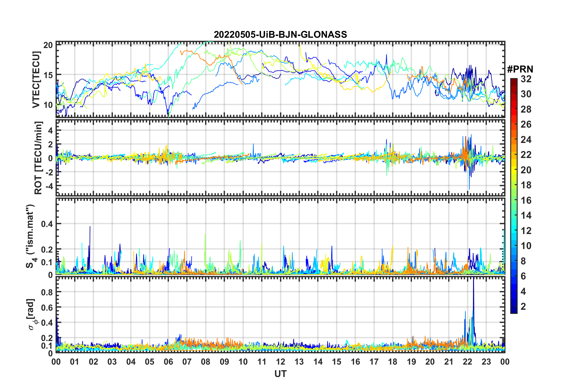Click the VTEC[TECU] y-axis label
This screenshot has height=392, width=561.
(36, 80)
